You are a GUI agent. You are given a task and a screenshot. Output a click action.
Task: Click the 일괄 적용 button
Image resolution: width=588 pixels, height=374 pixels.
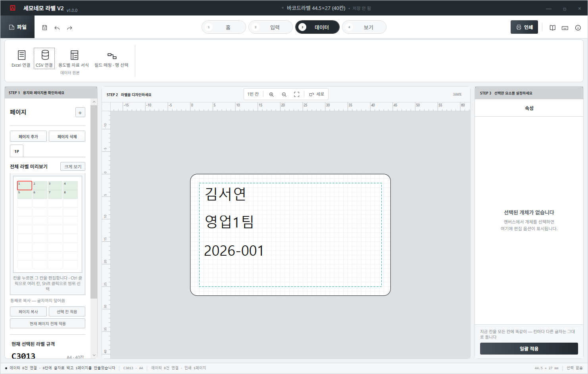[x=529, y=349]
